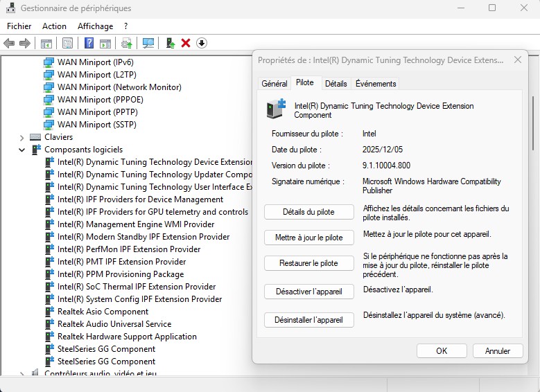Click the green-arrow computer icon in toolbar
540x392 pixels.
170,43
